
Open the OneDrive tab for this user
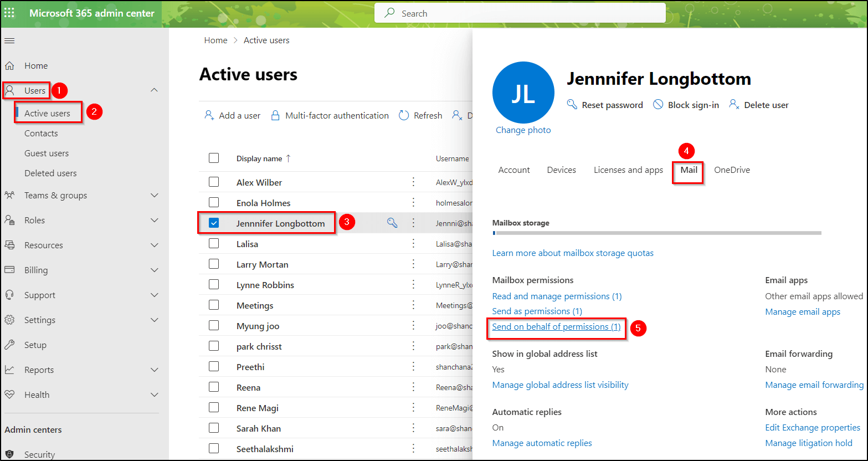[x=731, y=170]
